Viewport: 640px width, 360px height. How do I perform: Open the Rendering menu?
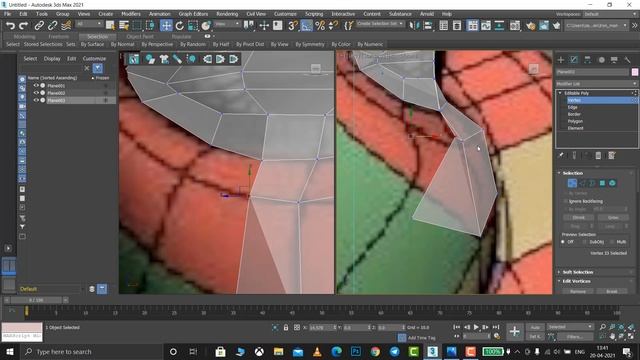point(227,14)
